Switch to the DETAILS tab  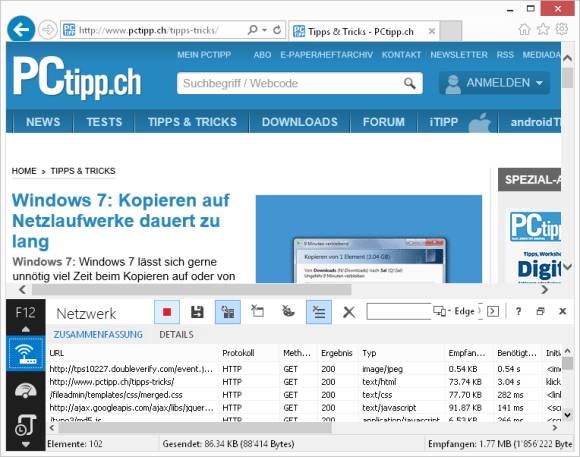(176, 335)
